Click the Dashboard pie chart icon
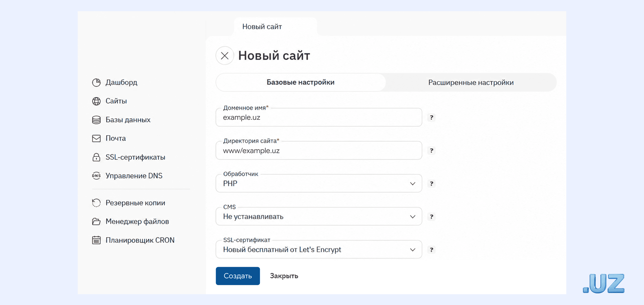 96,82
